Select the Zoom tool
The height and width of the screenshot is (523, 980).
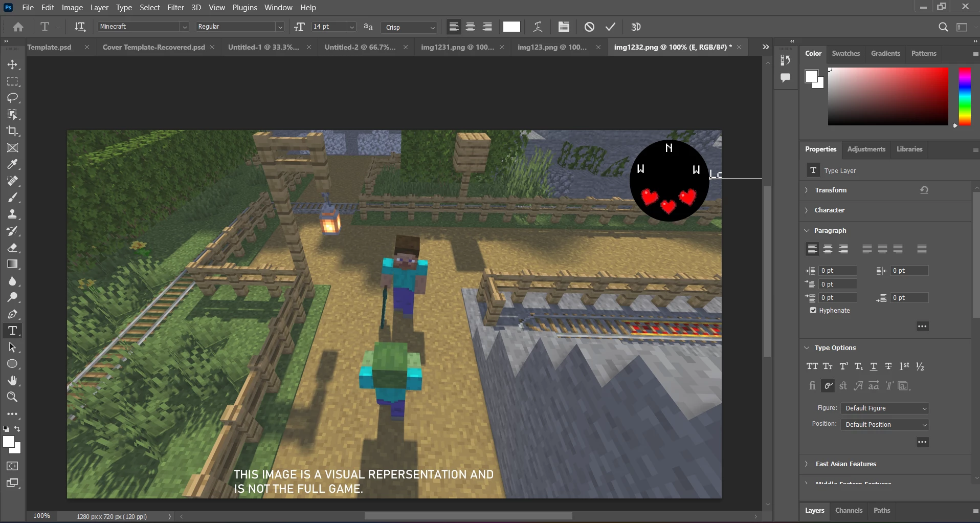(x=13, y=397)
